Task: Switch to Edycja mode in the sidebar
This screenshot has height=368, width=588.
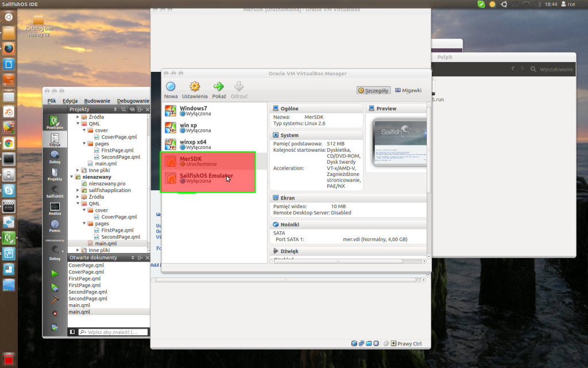Action: (x=55, y=139)
